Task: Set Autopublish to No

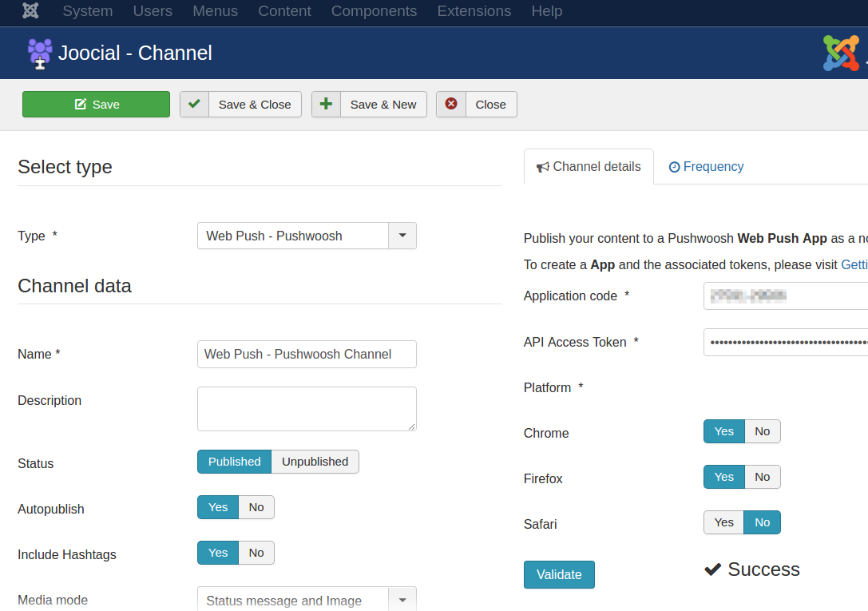Action: click(x=256, y=507)
